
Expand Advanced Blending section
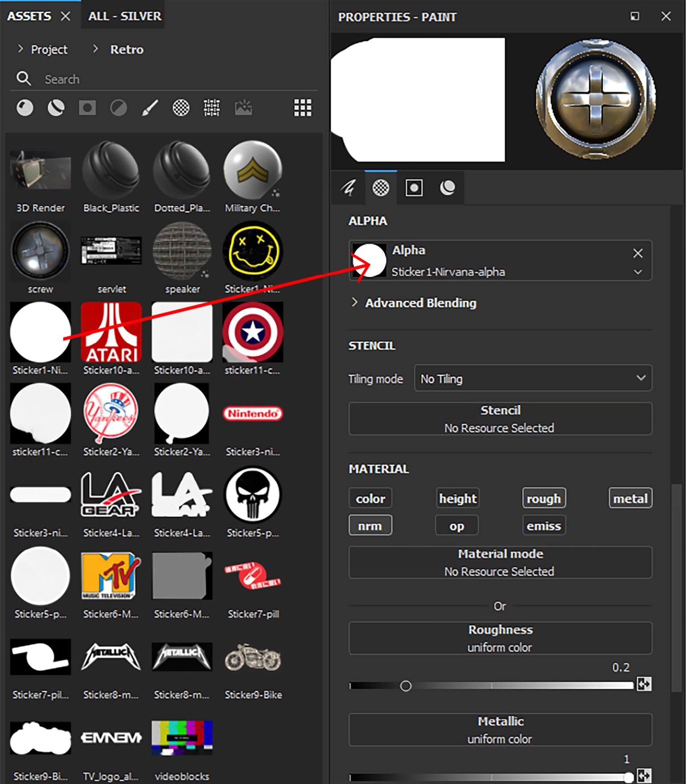354,303
